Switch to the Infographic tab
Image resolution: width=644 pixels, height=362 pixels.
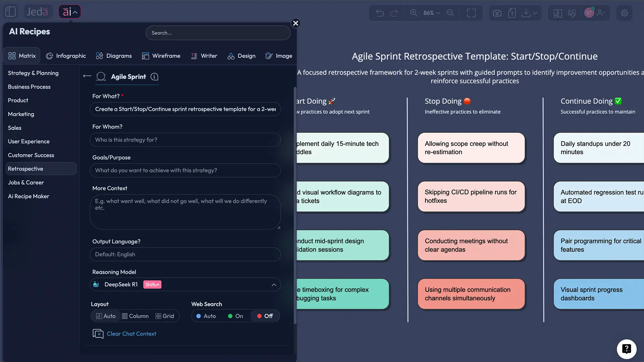(66, 56)
